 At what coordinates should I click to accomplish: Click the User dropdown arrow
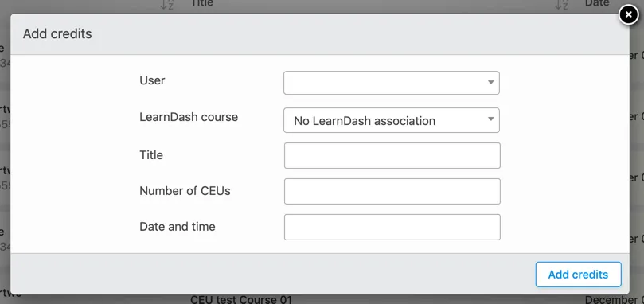pyautogui.click(x=490, y=83)
